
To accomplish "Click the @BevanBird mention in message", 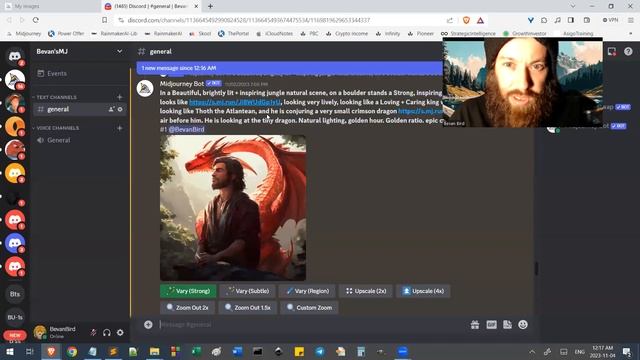I will point(187,129).
